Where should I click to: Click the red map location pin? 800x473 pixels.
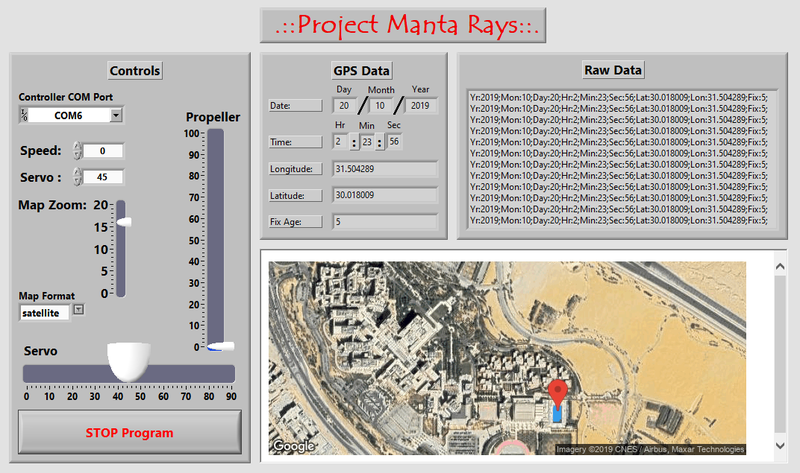click(558, 394)
